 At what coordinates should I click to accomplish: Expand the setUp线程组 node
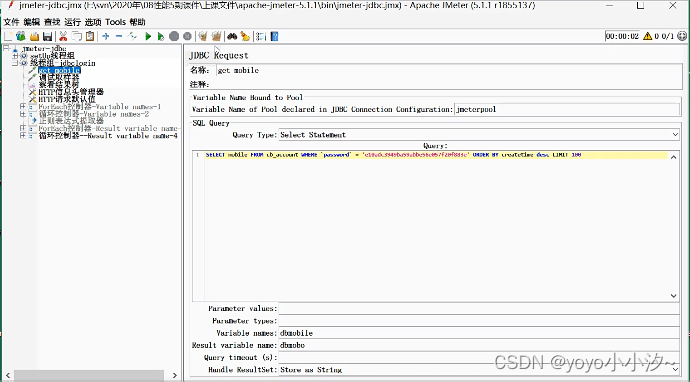[x=15, y=56]
